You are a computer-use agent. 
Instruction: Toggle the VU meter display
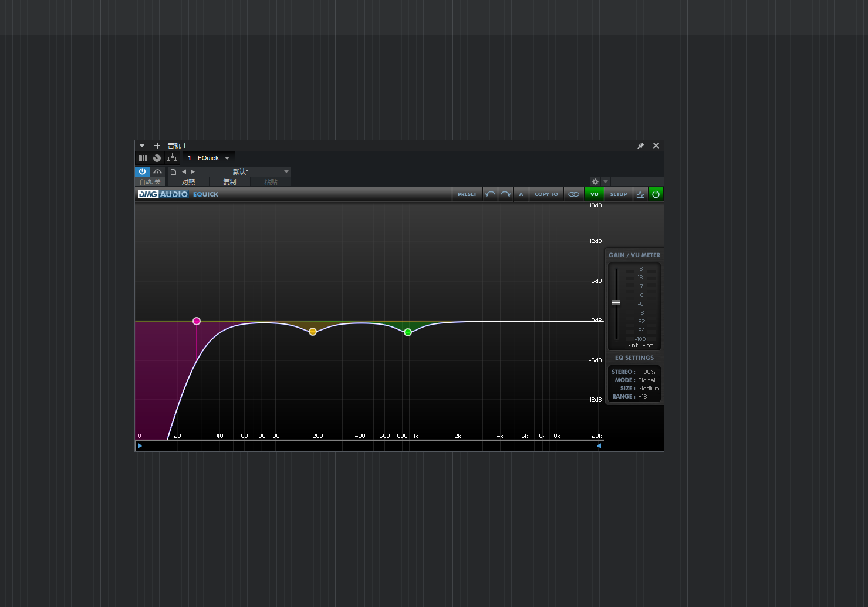(x=594, y=194)
